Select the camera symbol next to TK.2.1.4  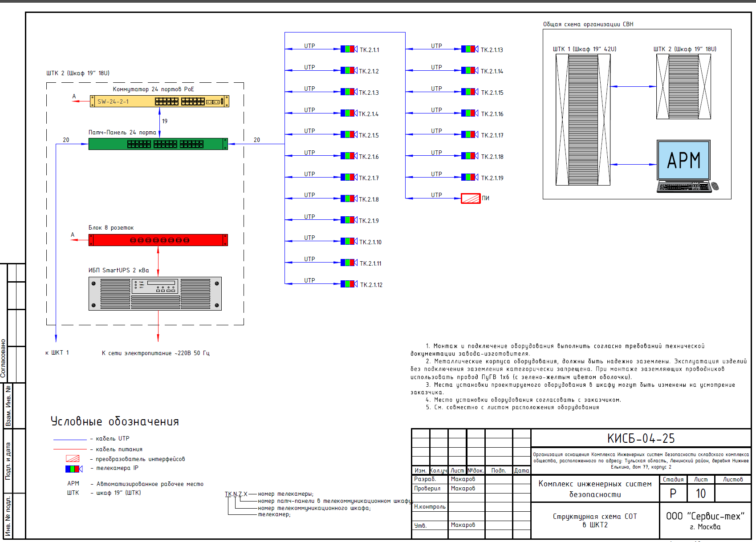(349, 113)
